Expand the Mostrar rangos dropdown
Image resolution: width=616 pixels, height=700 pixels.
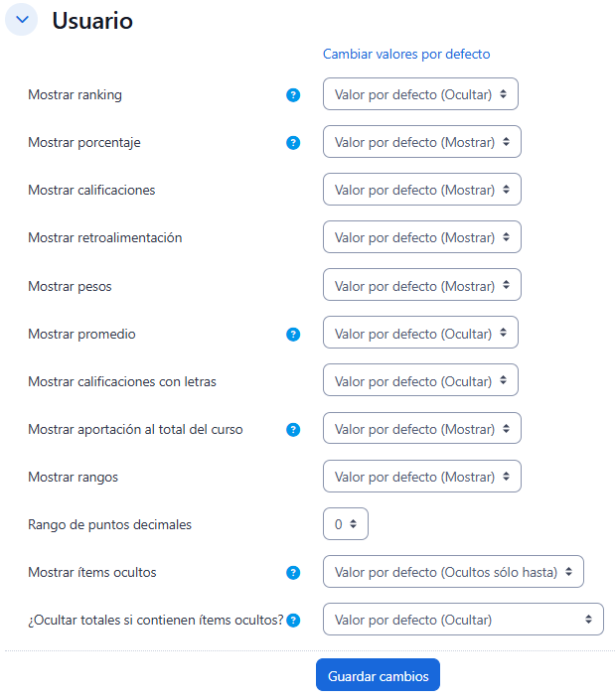click(x=421, y=477)
